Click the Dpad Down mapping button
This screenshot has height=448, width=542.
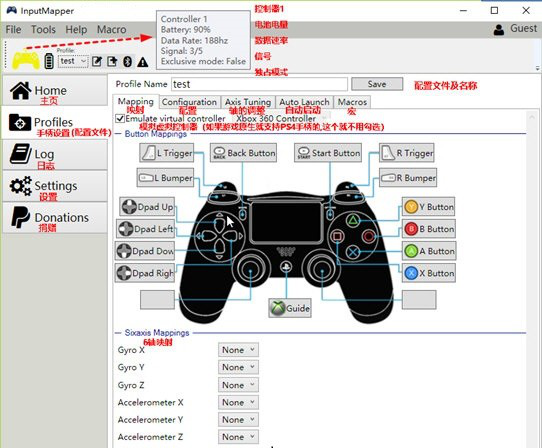click(144, 251)
